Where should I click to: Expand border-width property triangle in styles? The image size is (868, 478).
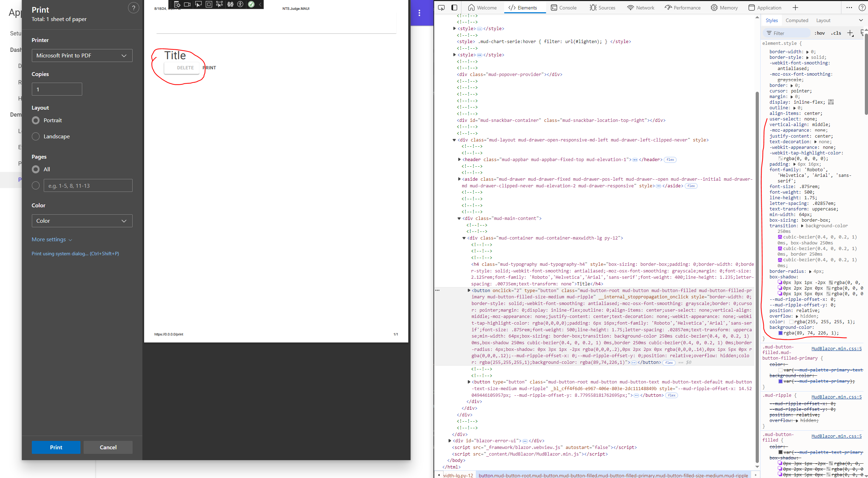[807, 52]
